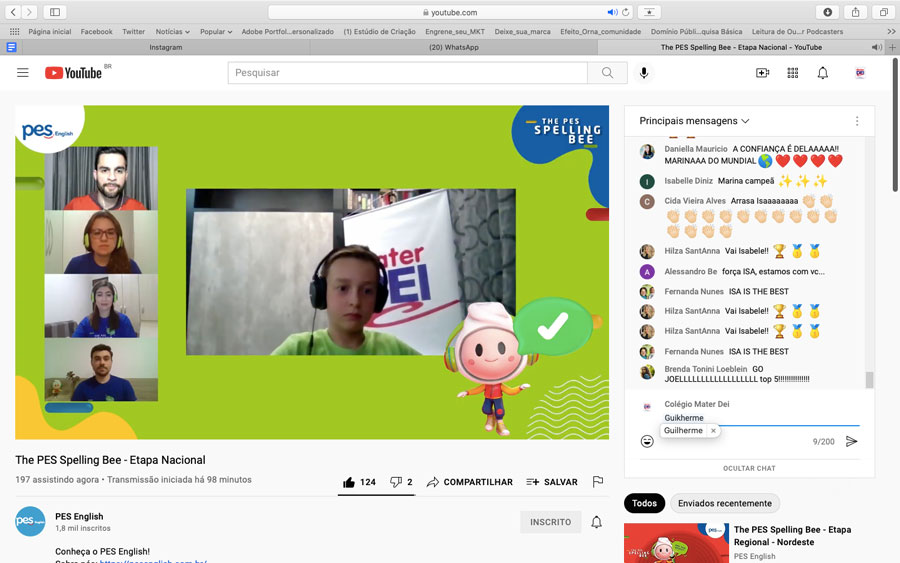This screenshot has height=563, width=900.
Task: Open chat options three-dot menu
Action: click(x=857, y=121)
